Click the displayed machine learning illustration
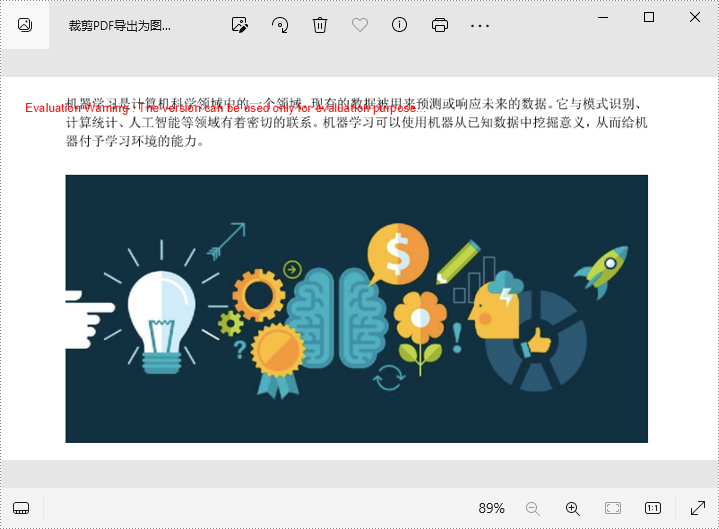The image size is (719, 529). tap(357, 309)
